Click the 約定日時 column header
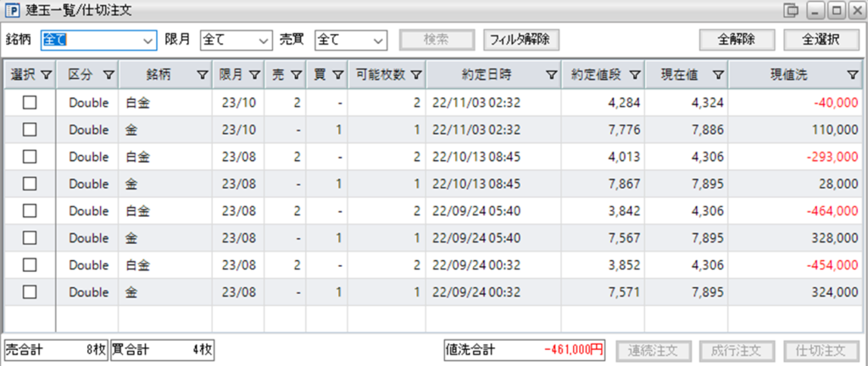 (494, 75)
